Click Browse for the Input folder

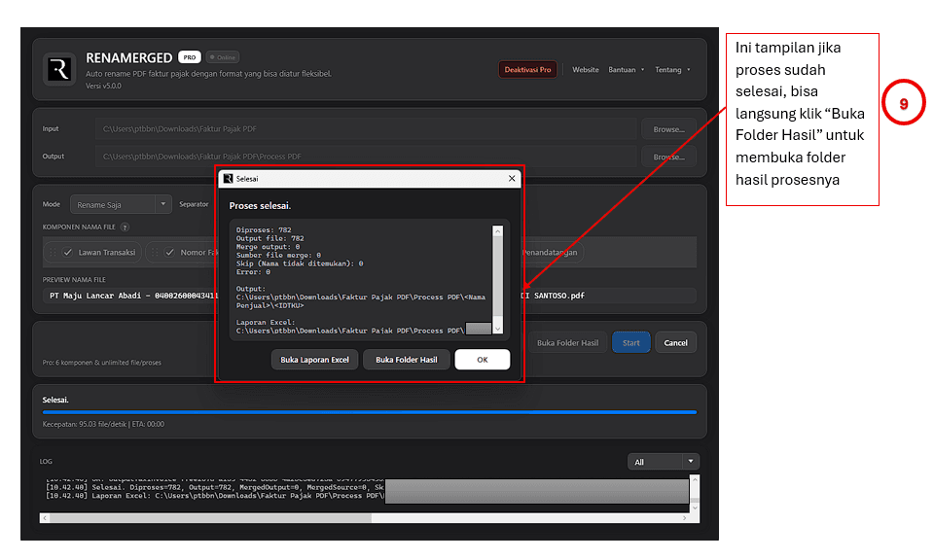coord(668,129)
